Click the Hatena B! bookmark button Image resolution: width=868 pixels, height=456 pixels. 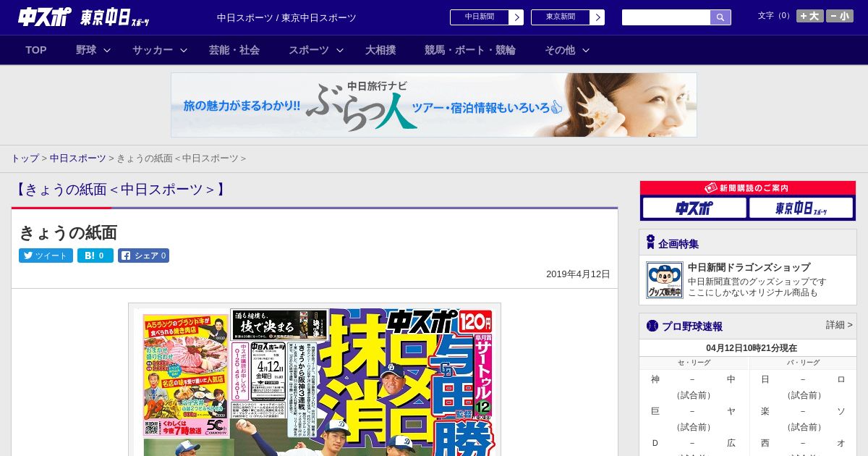[95, 256]
